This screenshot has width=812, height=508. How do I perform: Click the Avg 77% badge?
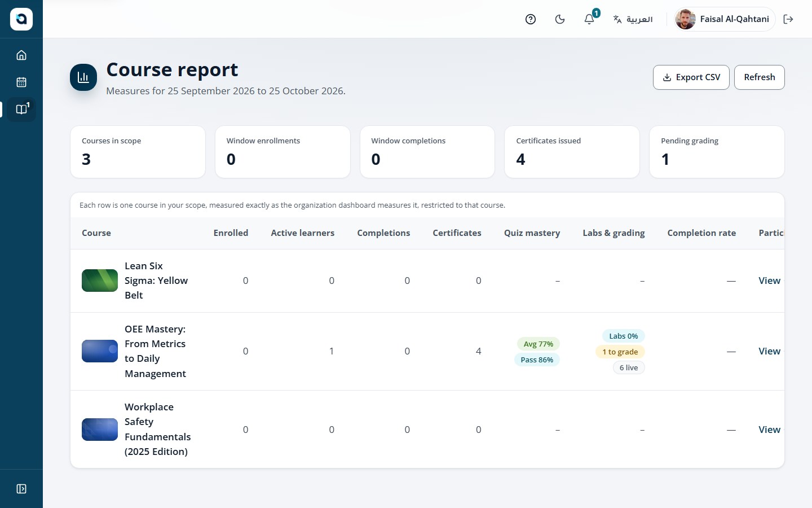point(538,344)
